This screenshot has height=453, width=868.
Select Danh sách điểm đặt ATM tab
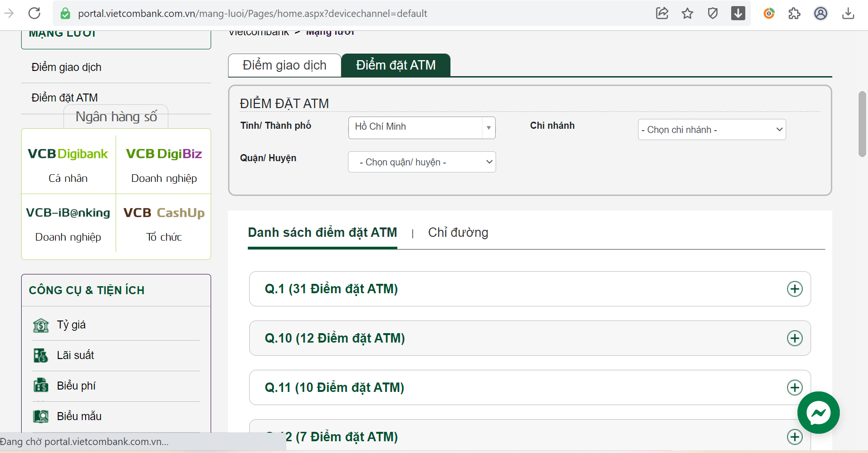[x=323, y=233]
